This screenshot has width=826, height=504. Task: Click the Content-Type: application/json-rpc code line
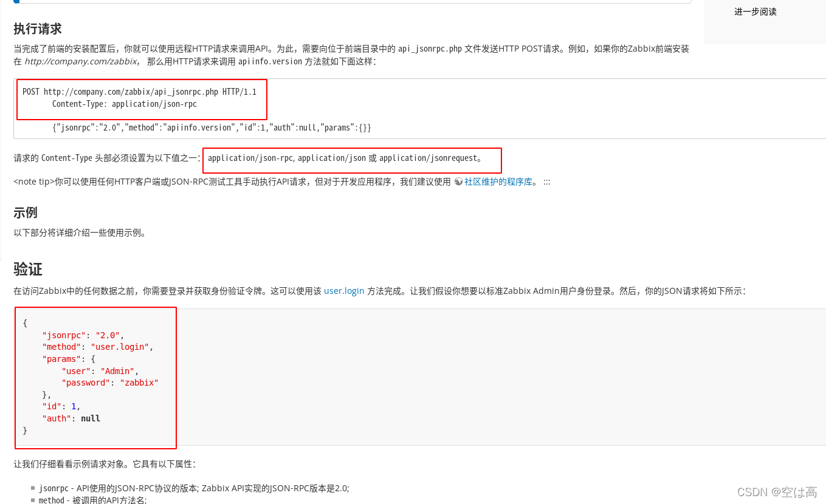coord(125,104)
